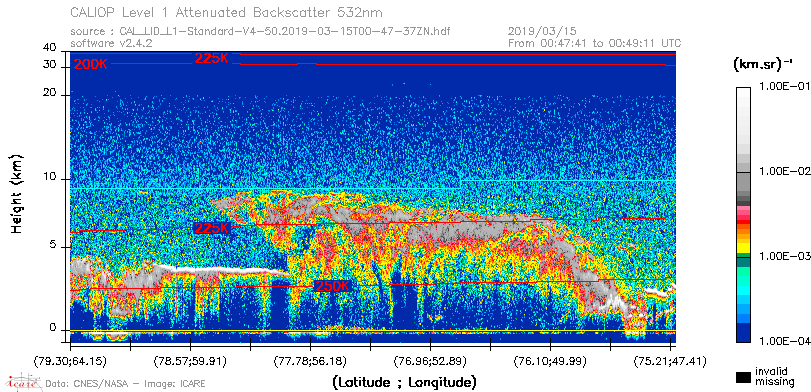Click the 200K temperature label at top
This screenshot has width=811, height=392.
click(x=91, y=65)
